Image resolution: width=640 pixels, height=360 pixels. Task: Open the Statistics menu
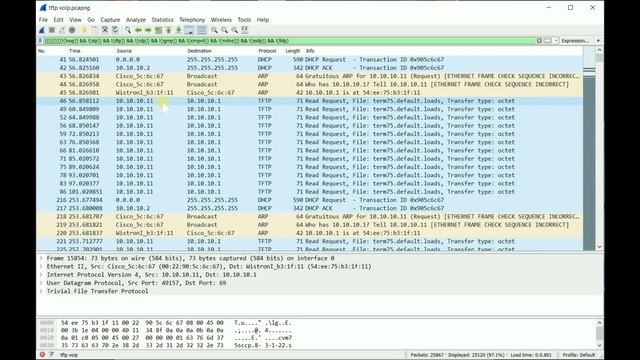pos(162,20)
